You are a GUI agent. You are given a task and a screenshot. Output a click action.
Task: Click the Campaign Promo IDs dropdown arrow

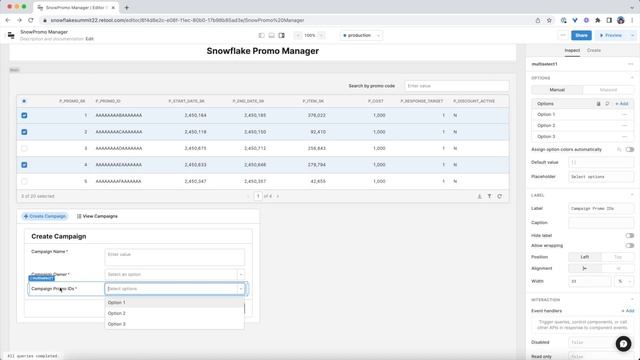point(241,289)
